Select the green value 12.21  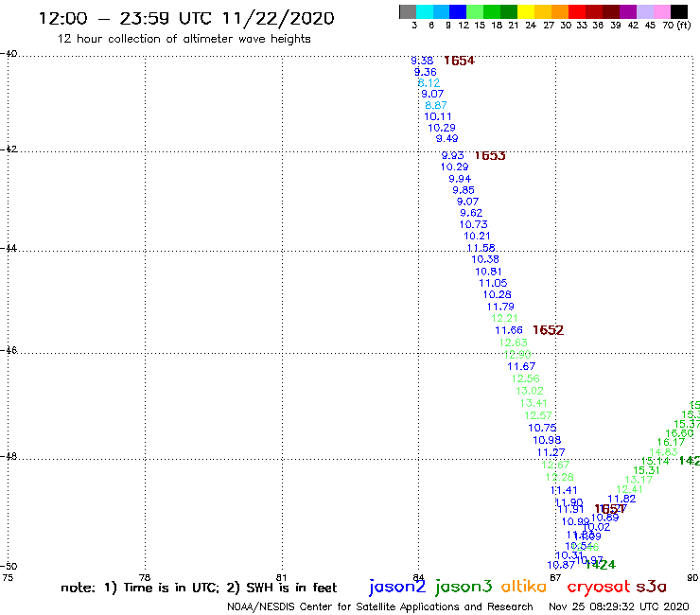504,319
